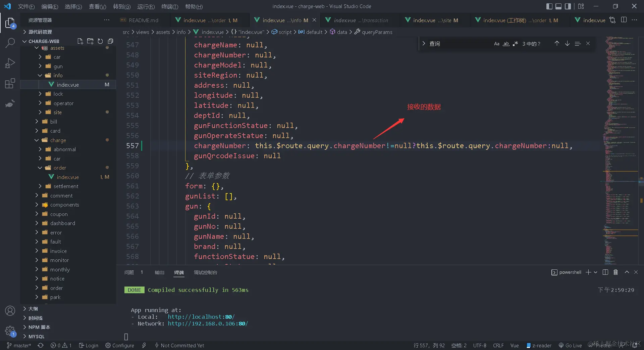The height and width of the screenshot is (350, 644).
Task: Toggle Match Case in find widget
Action: point(497,44)
